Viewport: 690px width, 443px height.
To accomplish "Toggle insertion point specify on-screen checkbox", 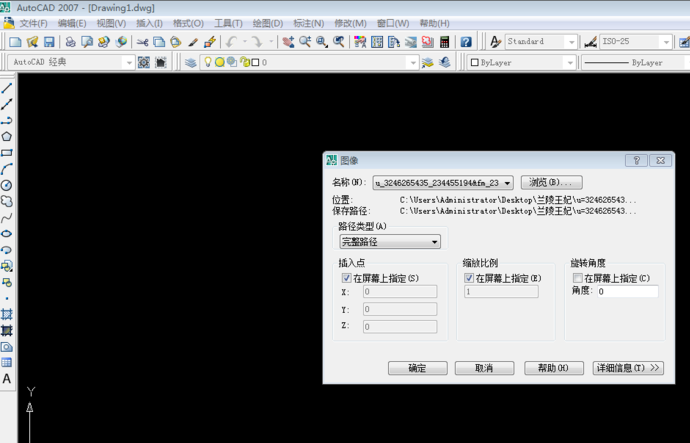I will point(346,278).
